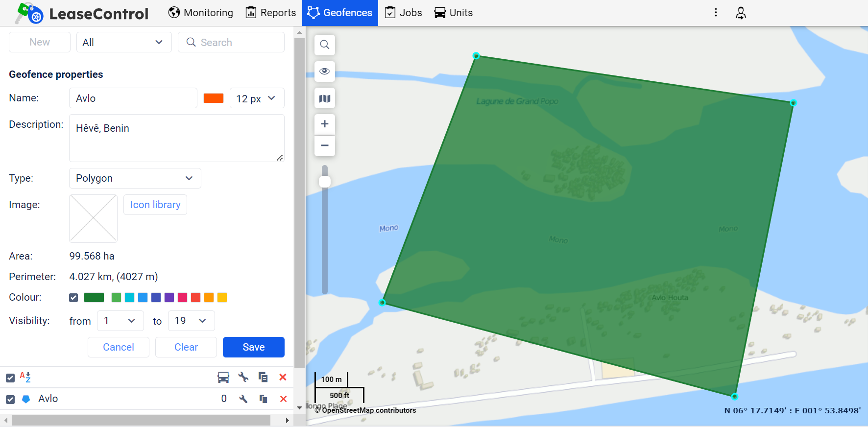Viewport: 868px width, 427px height.
Task: Click the map layers icon
Action: point(324,98)
